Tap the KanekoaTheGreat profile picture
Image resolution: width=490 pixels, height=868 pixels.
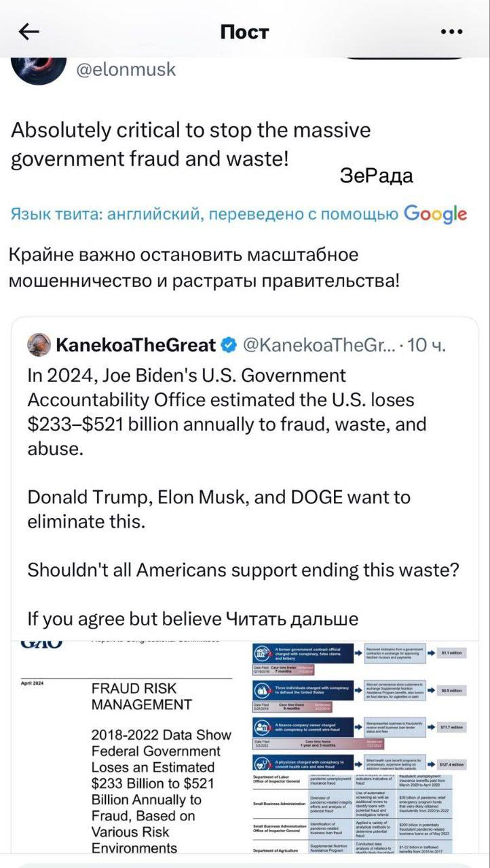[39, 345]
